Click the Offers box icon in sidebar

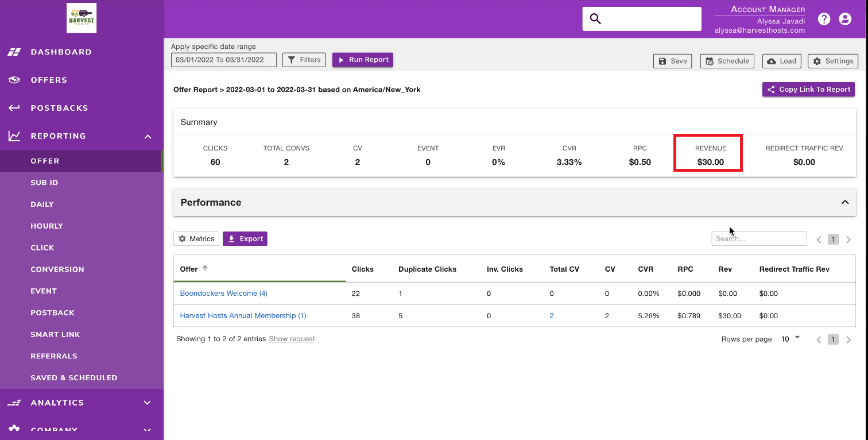click(14, 80)
